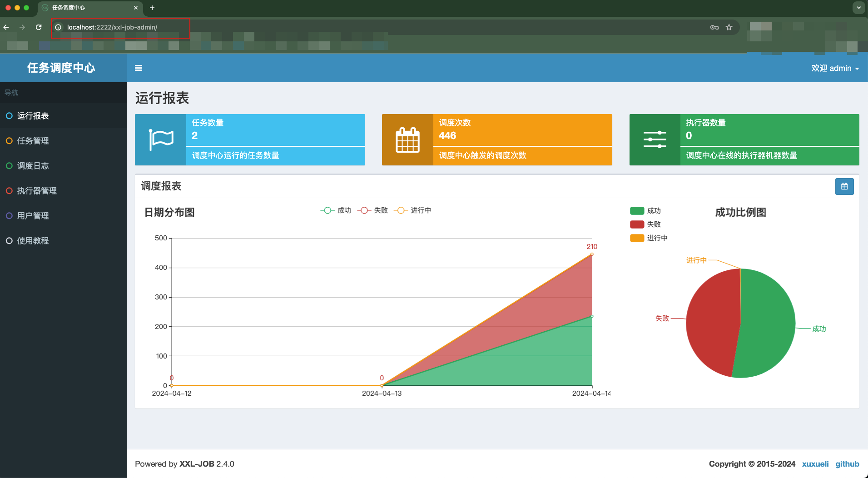View site information icon in address bar

(x=58, y=27)
